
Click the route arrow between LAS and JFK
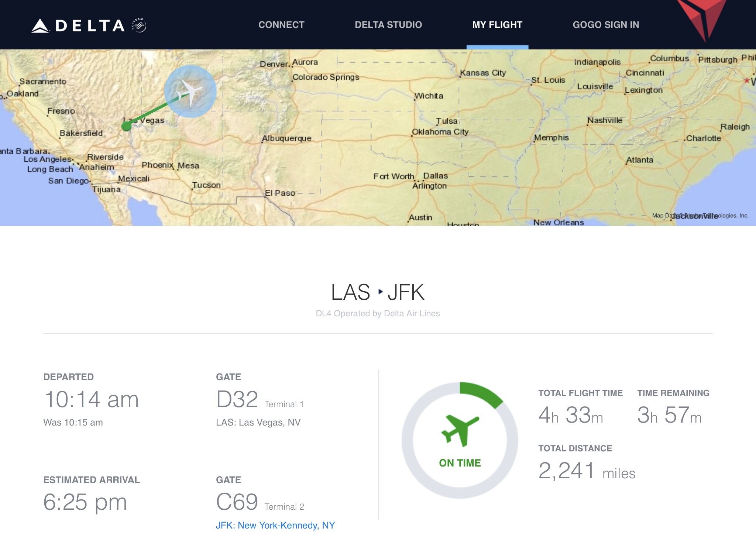point(380,292)
